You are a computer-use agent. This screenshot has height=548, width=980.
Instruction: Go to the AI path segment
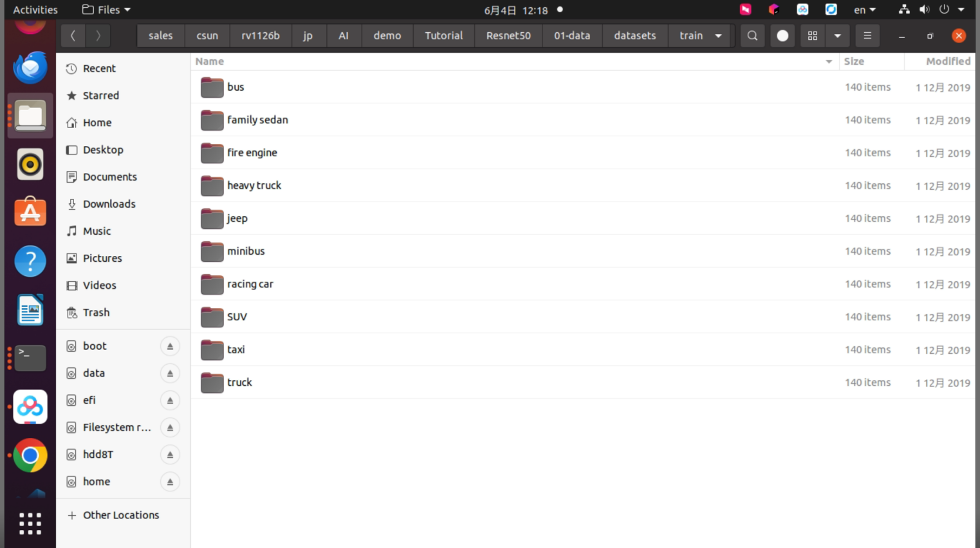coord(344,36)
